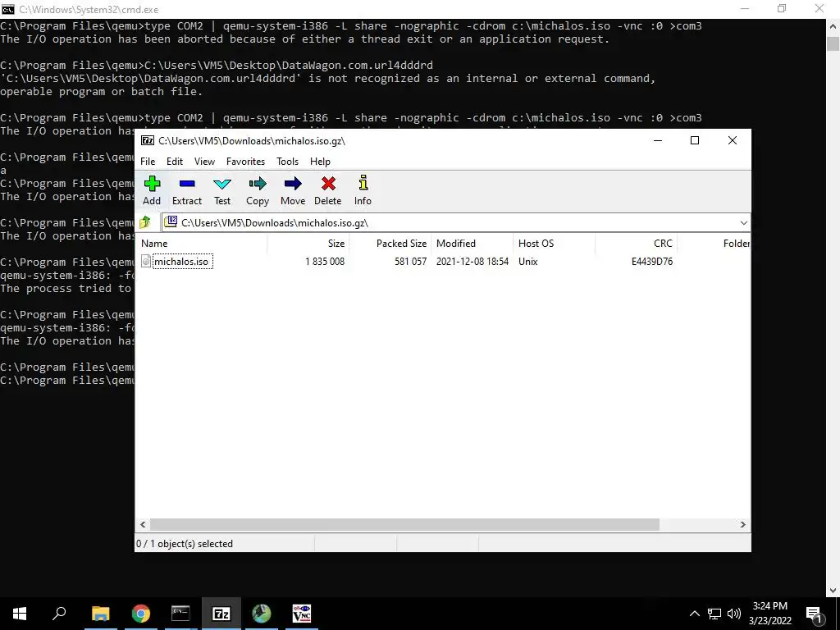The image size is (840, 630).
Task: Click the cmd window scroll down arrow
Action: coord(833,591)
